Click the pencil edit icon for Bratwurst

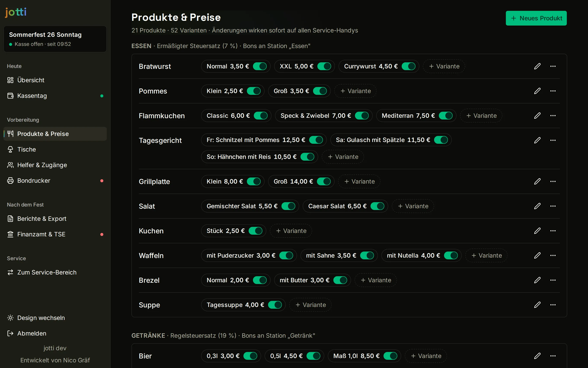(537, 66)
